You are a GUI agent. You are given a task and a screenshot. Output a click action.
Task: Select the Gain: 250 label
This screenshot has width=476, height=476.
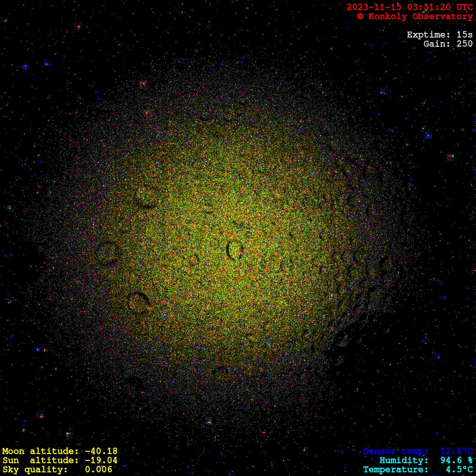coord(448,44)
